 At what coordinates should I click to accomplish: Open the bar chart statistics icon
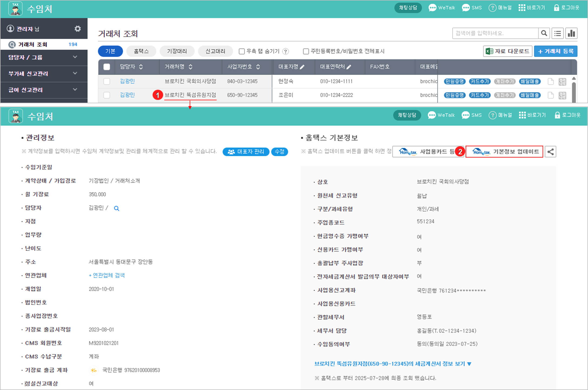(x=571, y=33)
